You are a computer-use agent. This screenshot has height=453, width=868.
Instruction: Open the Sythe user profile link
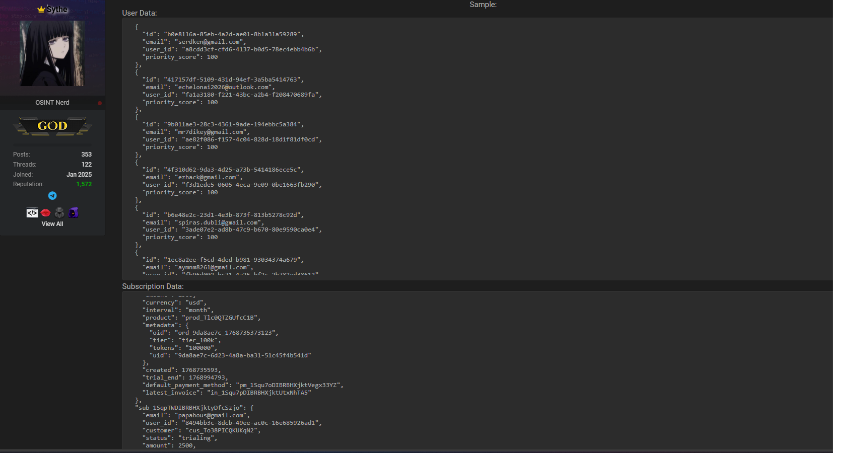[57, 10]
